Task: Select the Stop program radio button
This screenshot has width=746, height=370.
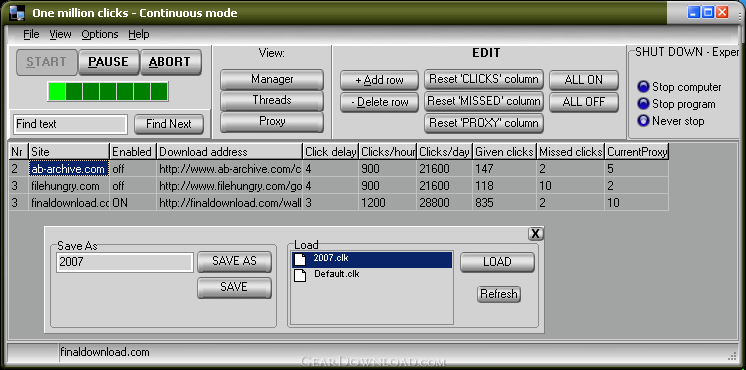Action: [x=643, y=104]
